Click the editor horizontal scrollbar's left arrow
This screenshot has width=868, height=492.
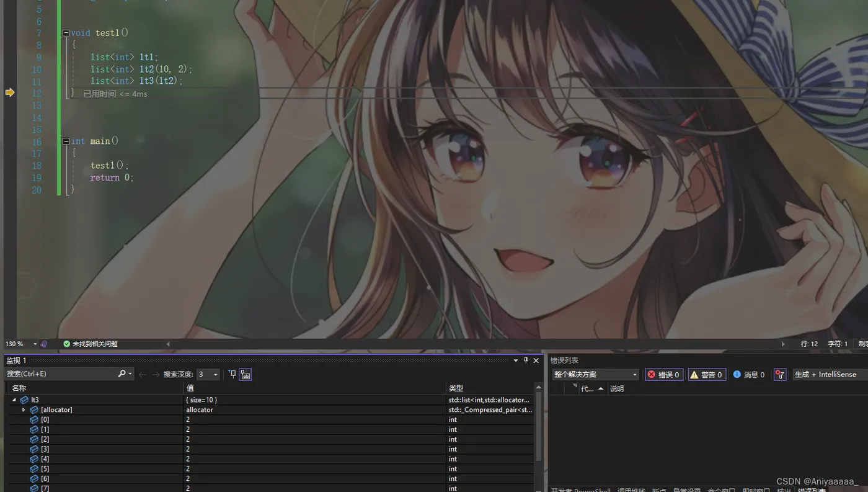click(x=168, y=344)
